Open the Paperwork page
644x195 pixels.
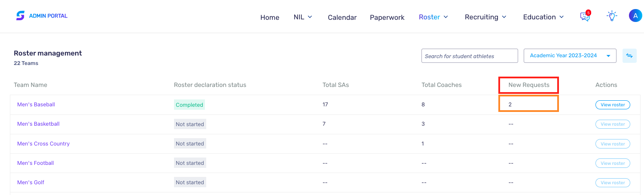[387, 17]
